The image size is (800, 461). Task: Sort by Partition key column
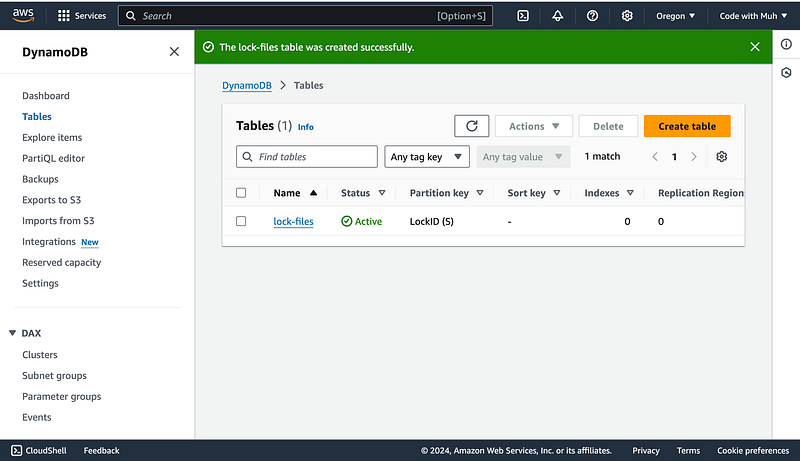click(480, 193)
